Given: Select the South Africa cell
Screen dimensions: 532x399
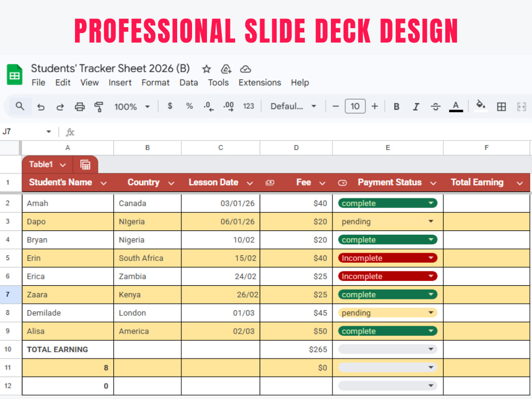Looking at the screenshot, I should coord(147,258).
